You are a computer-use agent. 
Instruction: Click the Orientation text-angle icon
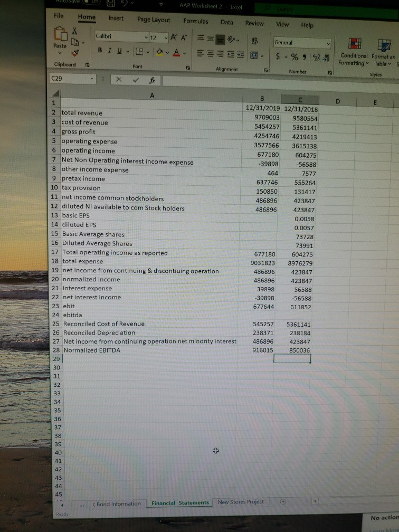click(232, 40)
